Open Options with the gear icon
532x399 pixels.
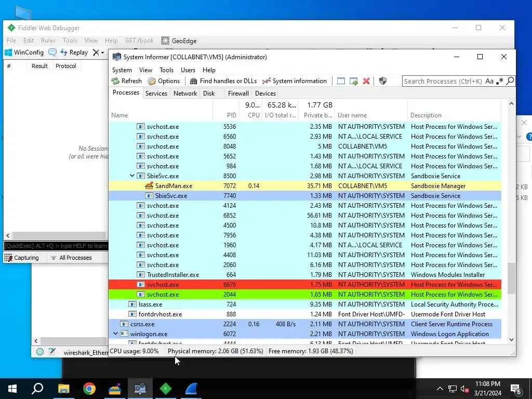(164, 81)
